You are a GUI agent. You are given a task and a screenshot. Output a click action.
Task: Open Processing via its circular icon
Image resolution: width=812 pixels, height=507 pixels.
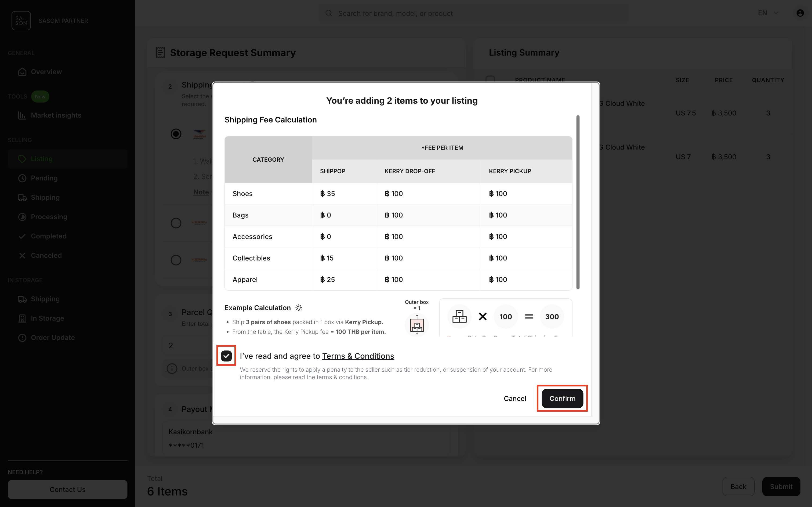[x=22, y=217]
